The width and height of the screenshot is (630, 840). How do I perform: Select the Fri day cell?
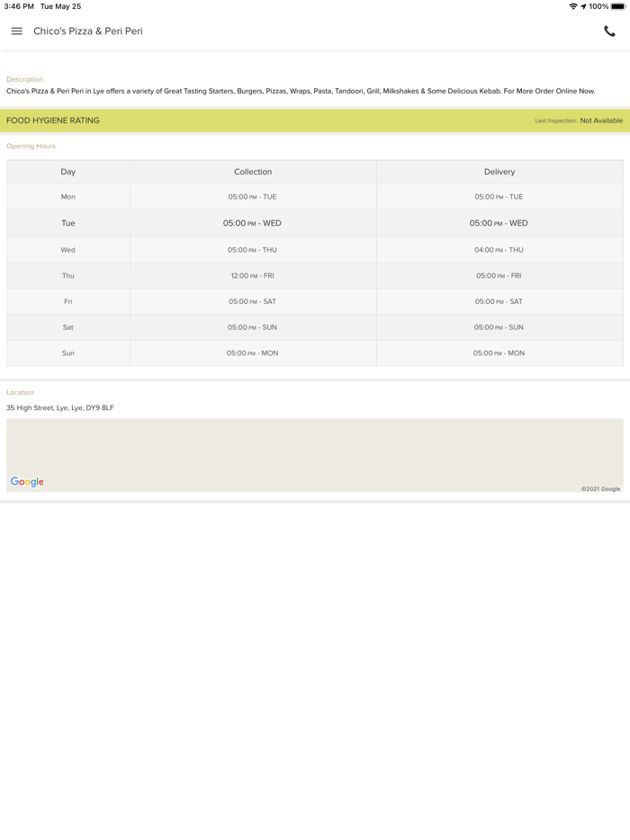68,301
